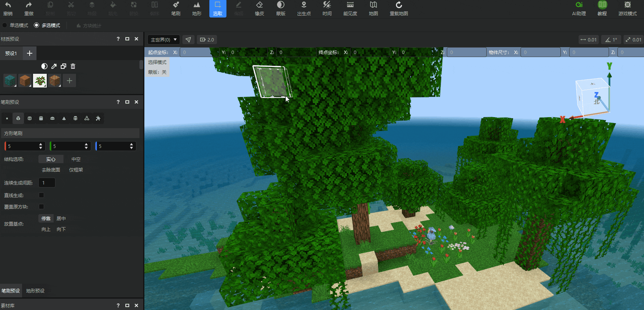Viewport: 644px width, 310px height.
Task: Select the 单选模式 radio button
Action: click(x=5, y=25)
